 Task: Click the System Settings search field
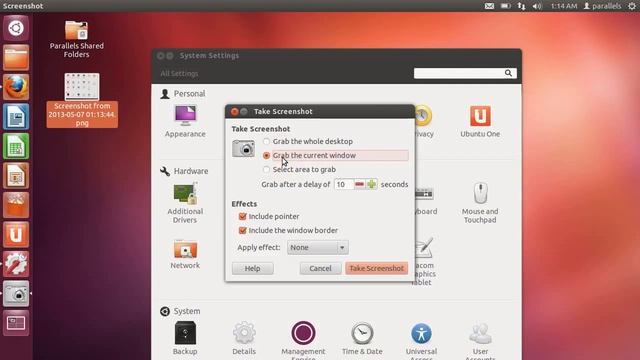pos(465,73)
